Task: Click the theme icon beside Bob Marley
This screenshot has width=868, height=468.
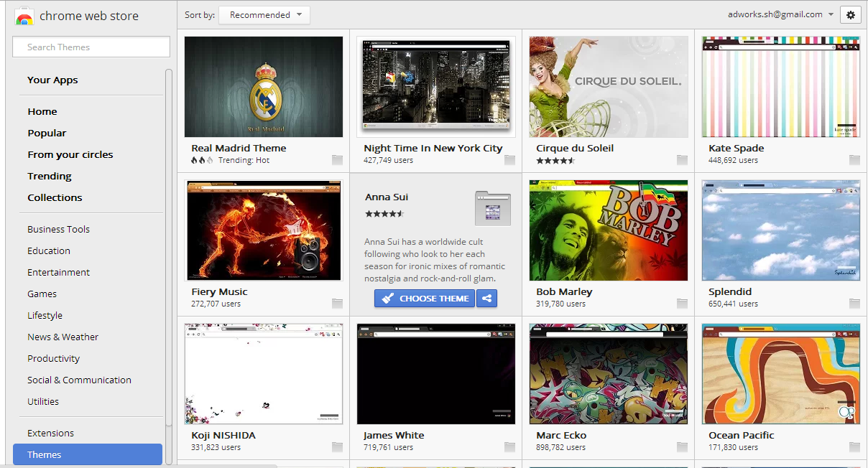Action: click(x=683, y=304)
